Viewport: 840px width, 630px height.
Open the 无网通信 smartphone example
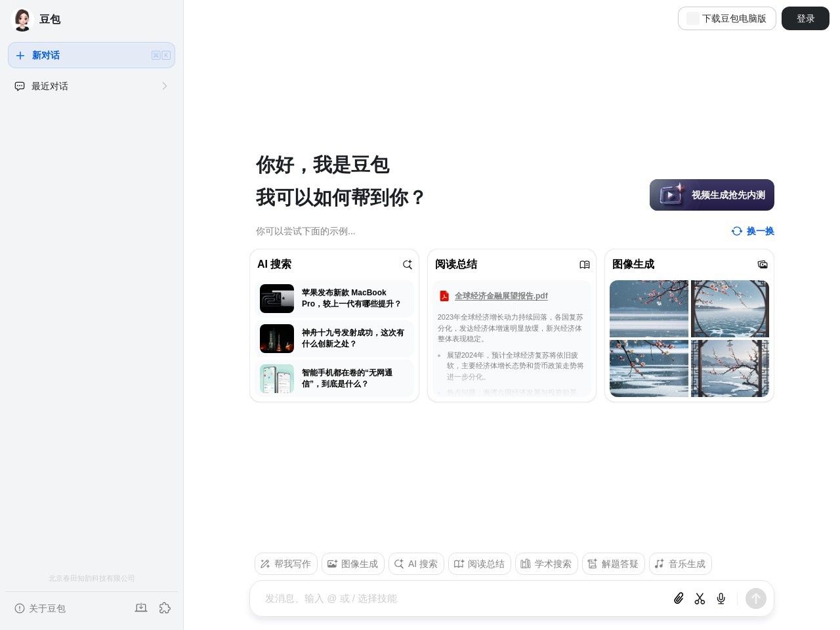[334, 378]
